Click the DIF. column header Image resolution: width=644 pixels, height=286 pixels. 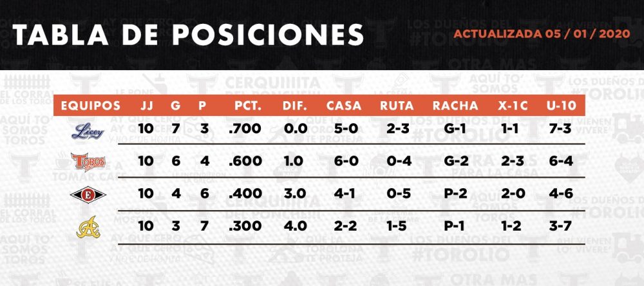click(295, 106)
